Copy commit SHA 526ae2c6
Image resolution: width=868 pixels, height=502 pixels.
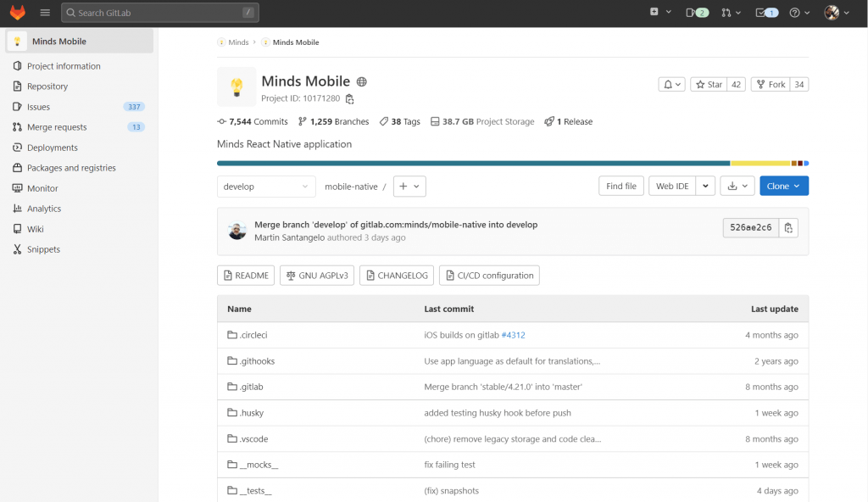pos(788,227)
